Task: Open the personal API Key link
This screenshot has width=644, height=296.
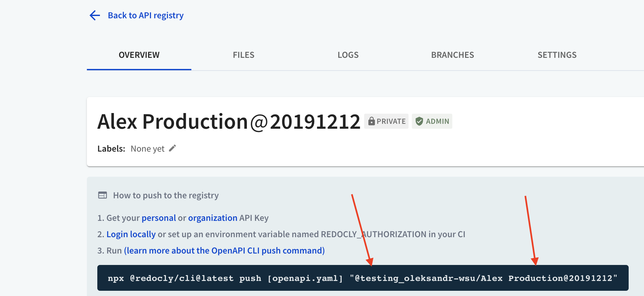Action: tap(158, 218)
